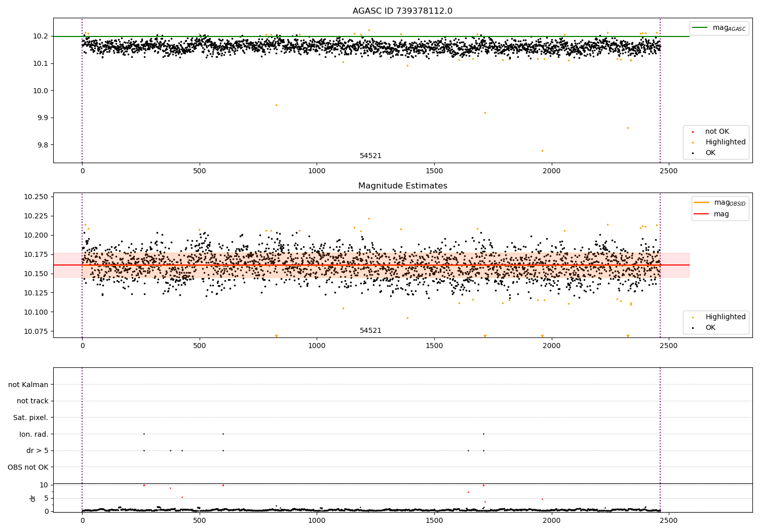Click the 10.125 y-tick in middle plot
The height and width of the screenshot is (532, 760).
coord(36,293)
